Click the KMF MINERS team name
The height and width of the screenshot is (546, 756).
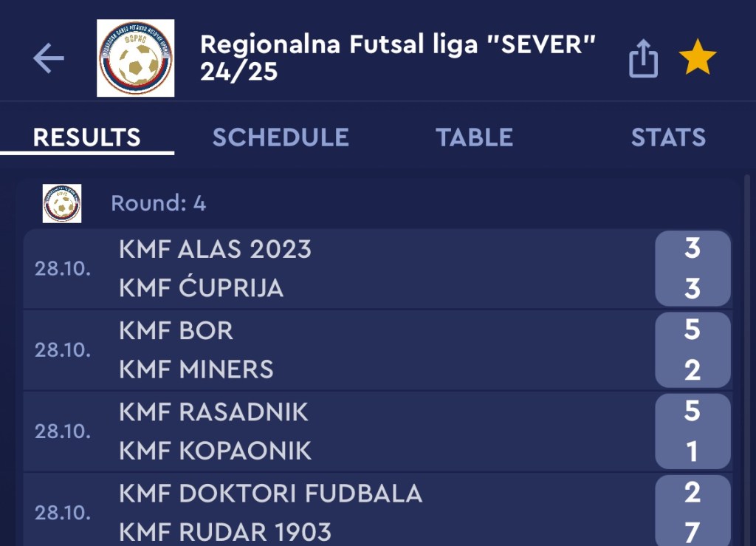click(x=196, y=369)
